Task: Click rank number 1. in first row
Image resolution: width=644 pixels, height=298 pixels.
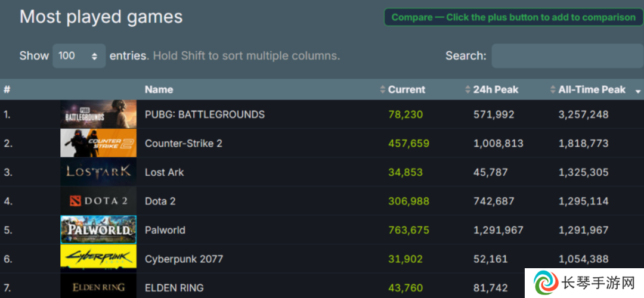Action: click(x=7, y=114)
